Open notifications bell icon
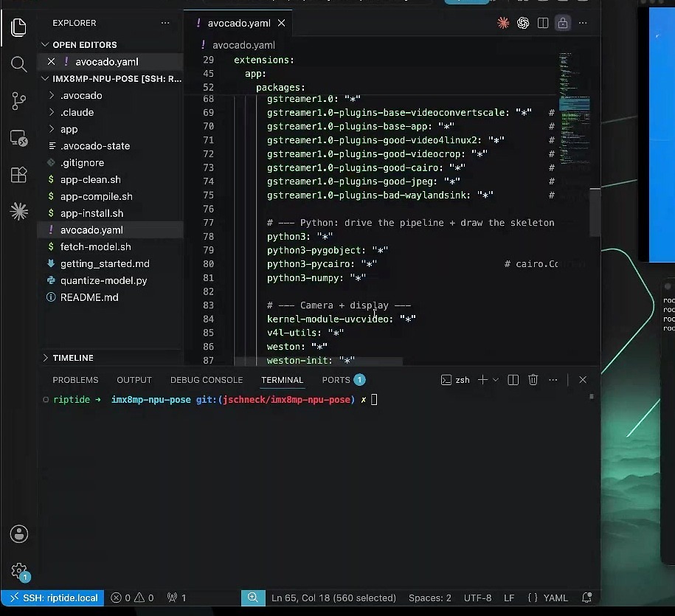Screen dimensions: 675x616 pyautogui.click(x=586, y=598)
